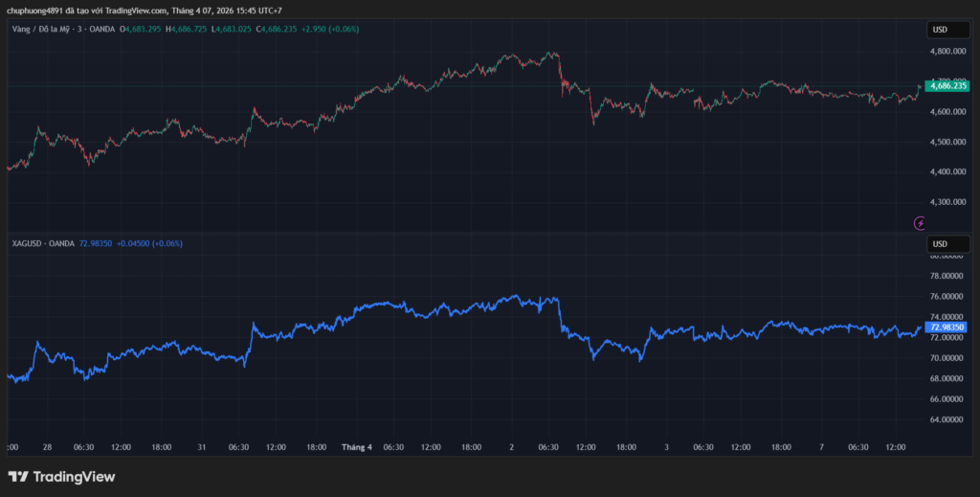
Task: Click the TradingView logo at bottom left
Action: pyautogui.click(x=61, y=476)
